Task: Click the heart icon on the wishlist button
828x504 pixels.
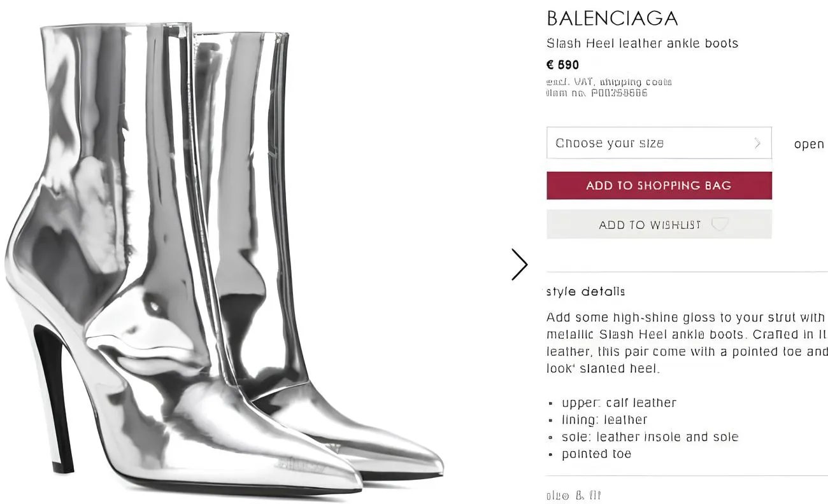Action: click(x=720, y=224)
